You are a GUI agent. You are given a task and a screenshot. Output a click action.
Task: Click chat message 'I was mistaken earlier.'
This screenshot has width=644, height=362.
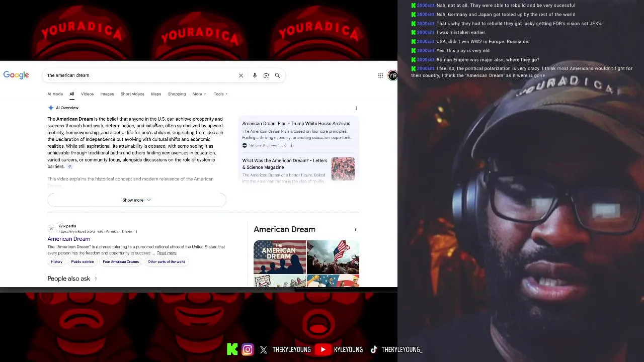point(461,33)
